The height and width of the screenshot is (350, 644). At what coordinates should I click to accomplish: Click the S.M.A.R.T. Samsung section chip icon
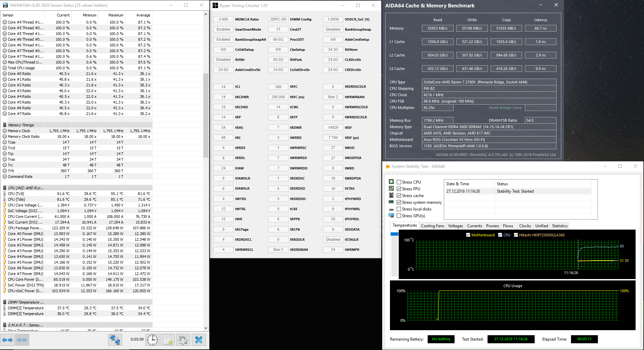[x=5, y=325]
